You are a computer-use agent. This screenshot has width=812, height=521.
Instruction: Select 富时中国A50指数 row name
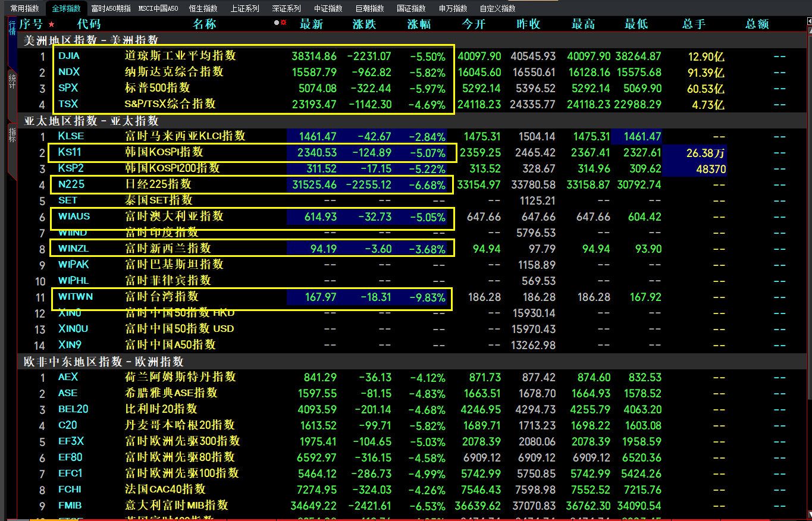pyautogui.click(x=170, y=345)
